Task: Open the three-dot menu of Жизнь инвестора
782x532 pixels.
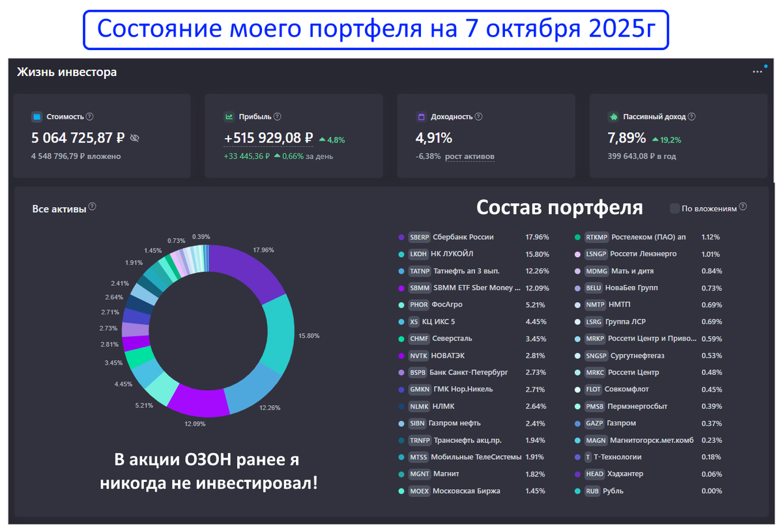Action: click(757, 72)
